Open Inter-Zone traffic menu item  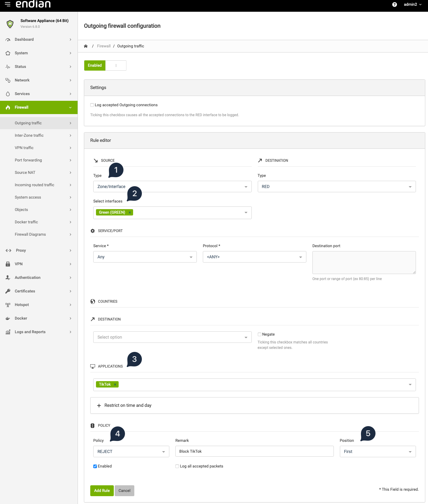click(39, 136)
